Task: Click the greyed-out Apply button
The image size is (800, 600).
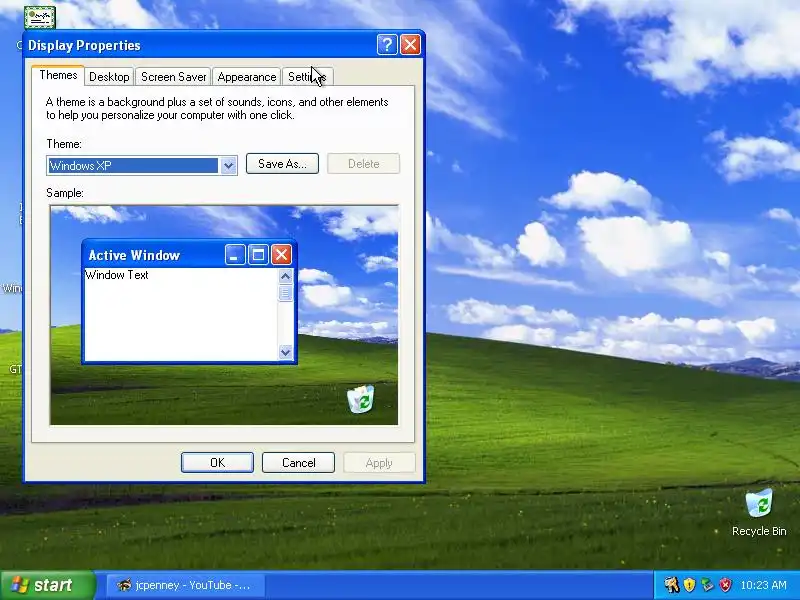Action: pyautogui.click(x=379, y=463)
